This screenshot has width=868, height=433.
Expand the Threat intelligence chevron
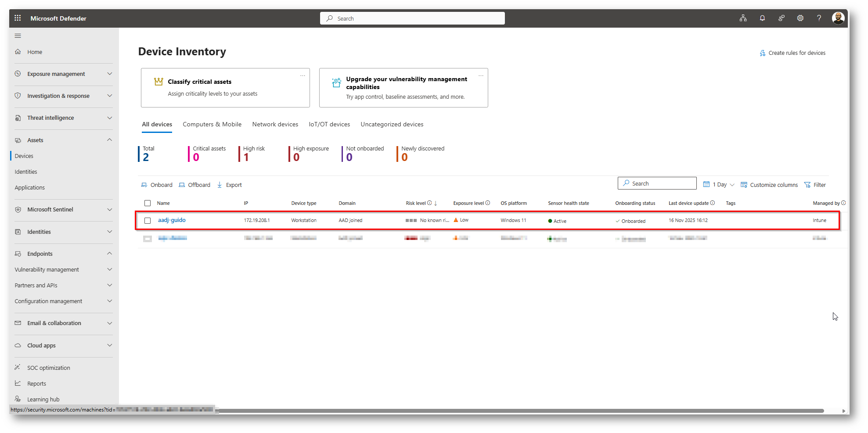click(x=110, y=118)
